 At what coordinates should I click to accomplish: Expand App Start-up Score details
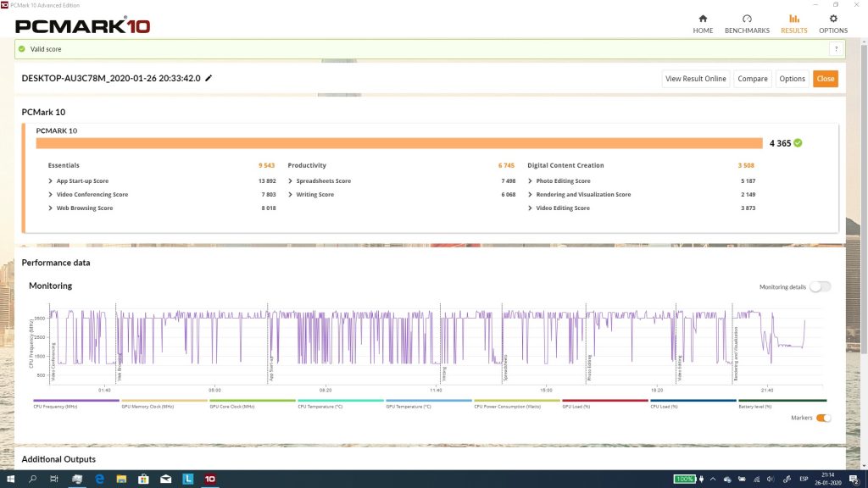click(82, 181)
